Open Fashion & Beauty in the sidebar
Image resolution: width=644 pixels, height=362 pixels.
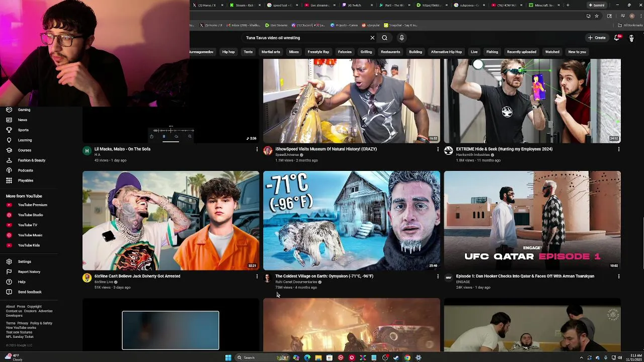(x=31, y=160)
